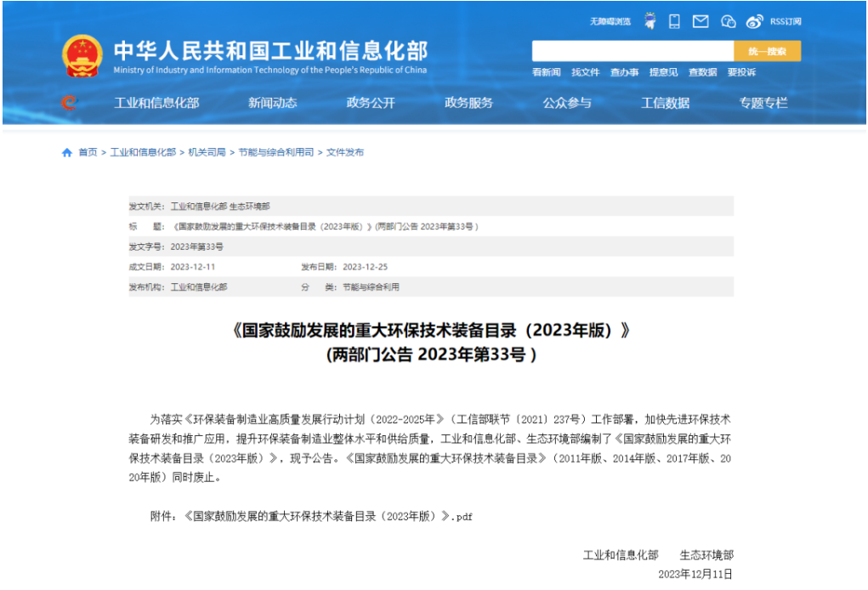The width and height of the screenshot is (868, 590).
Task: Select 找文件 quick link
Action: click(586, 72)
